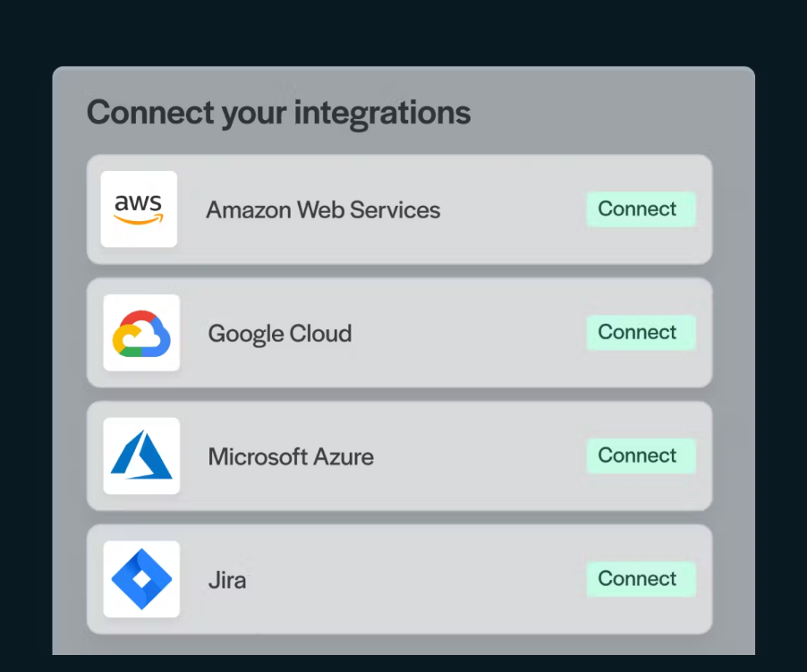Select the Microsoft Azure label
The width and height of the screenshot is (807, 672).
coord(290,456)
